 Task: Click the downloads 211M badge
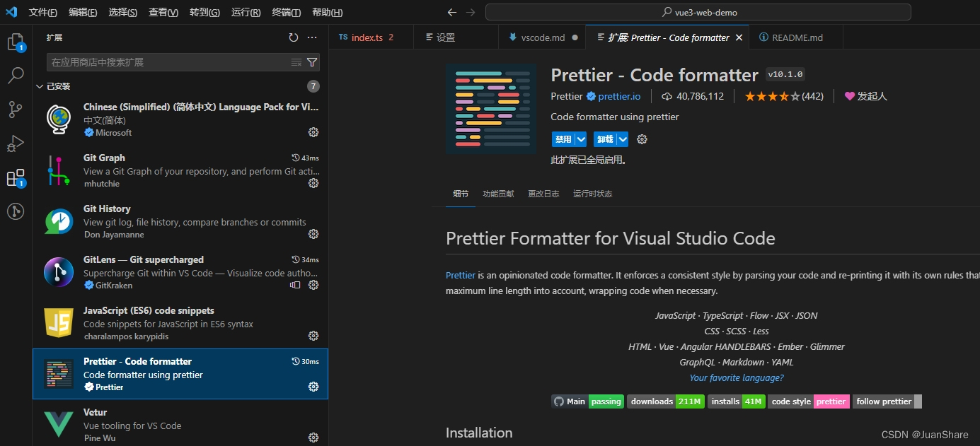click(x=666, y=401)
